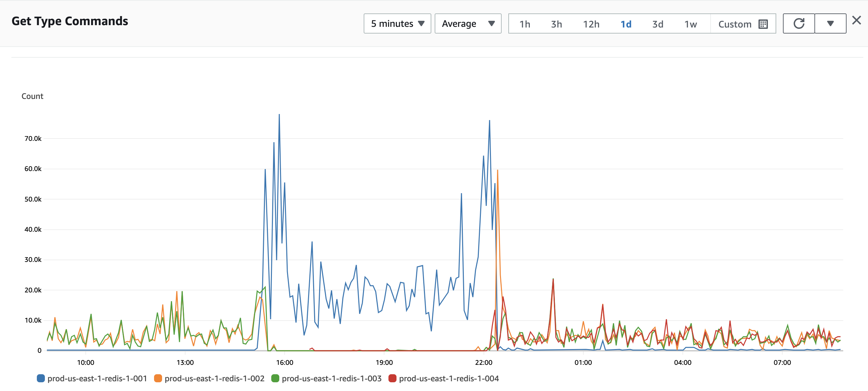Open the 5 minutes period dropdown
This screenshot has height=391, width=868.
(397, 23)
